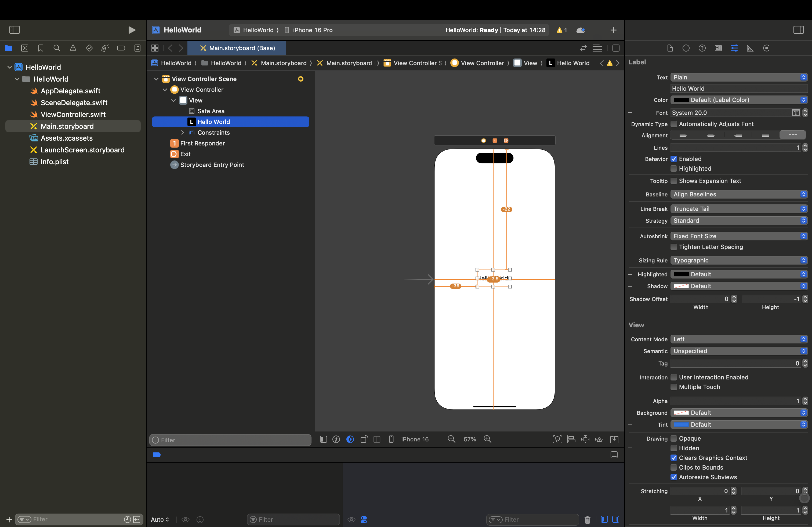The image size is (812, 527).
Task: Open the Issue navigator warning icon
Action: 73,48
